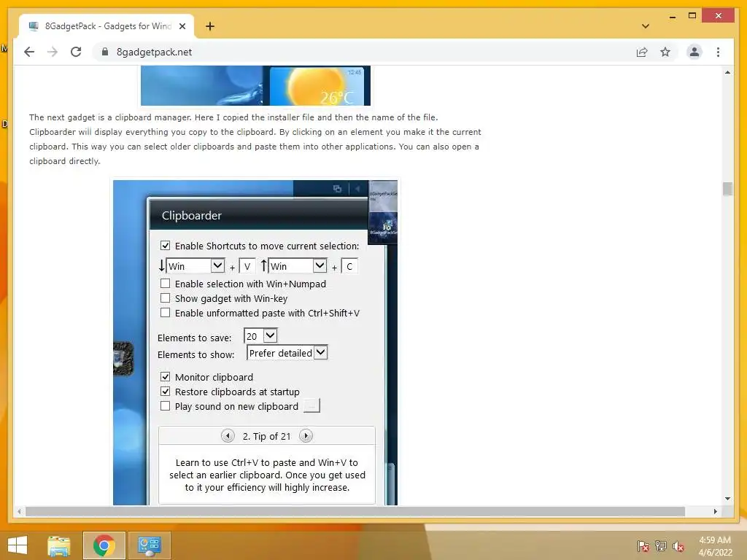Launch File Explorer from taskbar
The height and width of the screenshot is (560, 747).
pyautogui.click(x=58, y=545)
